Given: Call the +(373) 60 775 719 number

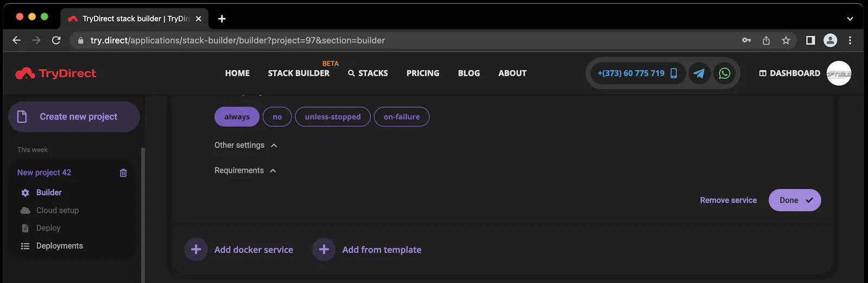Looking at the screenshot, I should point(631,73).
